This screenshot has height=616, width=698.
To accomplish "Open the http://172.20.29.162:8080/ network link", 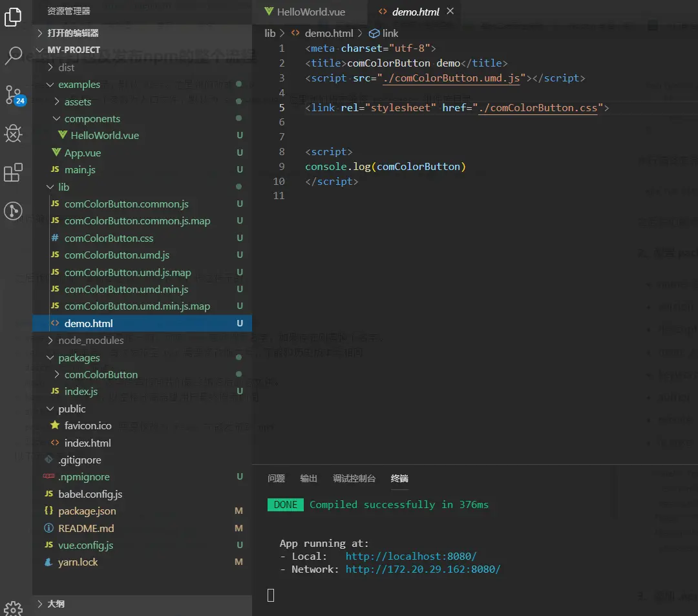I will click(x=423, y=569).
